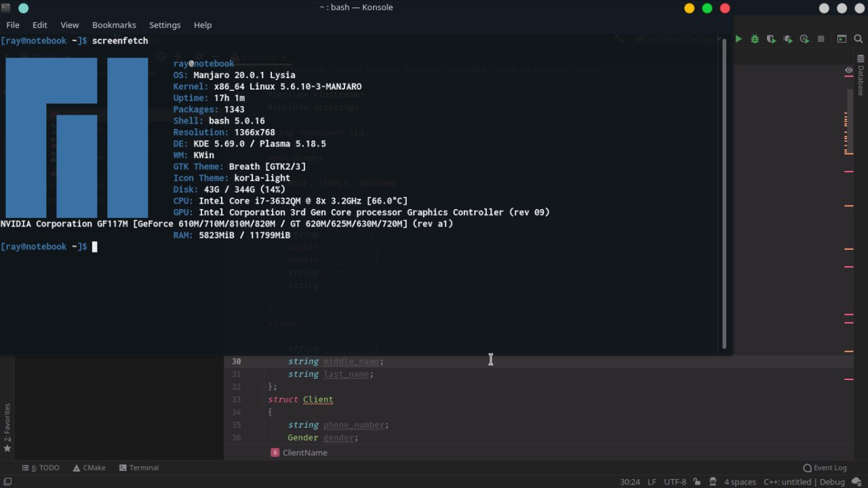Toggle tool window bars icon in status bar
Viewport: 868px width, 488px height.
point(7,482)
